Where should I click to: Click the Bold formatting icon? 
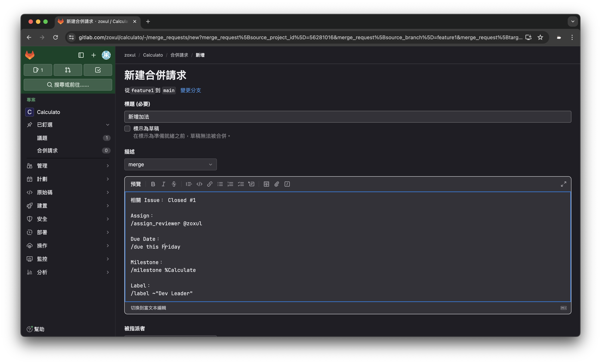coord(153,184)
